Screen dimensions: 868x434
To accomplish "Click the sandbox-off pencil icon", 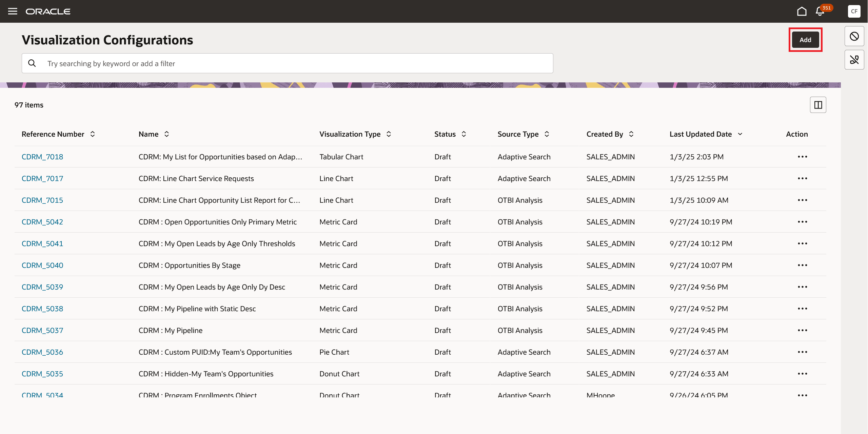I will [854, 59].
